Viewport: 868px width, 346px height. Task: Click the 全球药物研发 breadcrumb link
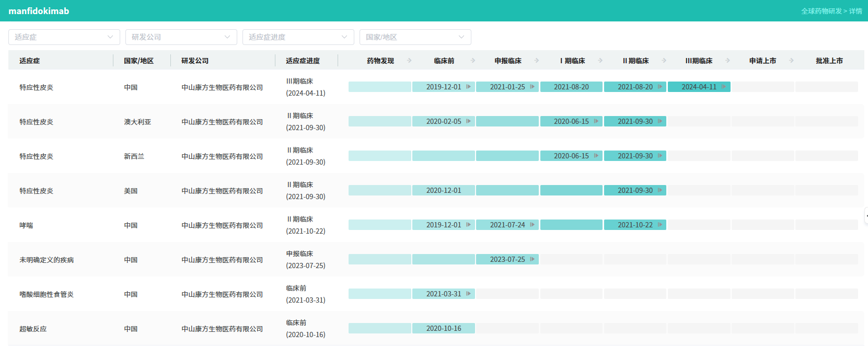[x=821, y=11]
